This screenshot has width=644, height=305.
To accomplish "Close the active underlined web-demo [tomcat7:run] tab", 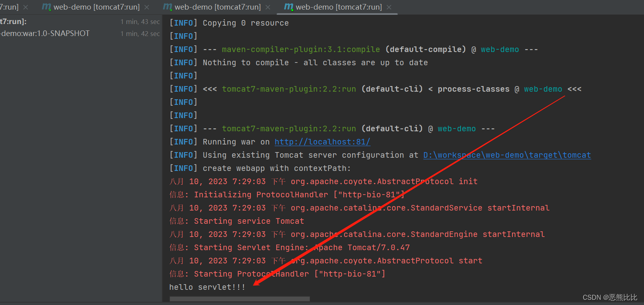I will [x=389, y=7].
